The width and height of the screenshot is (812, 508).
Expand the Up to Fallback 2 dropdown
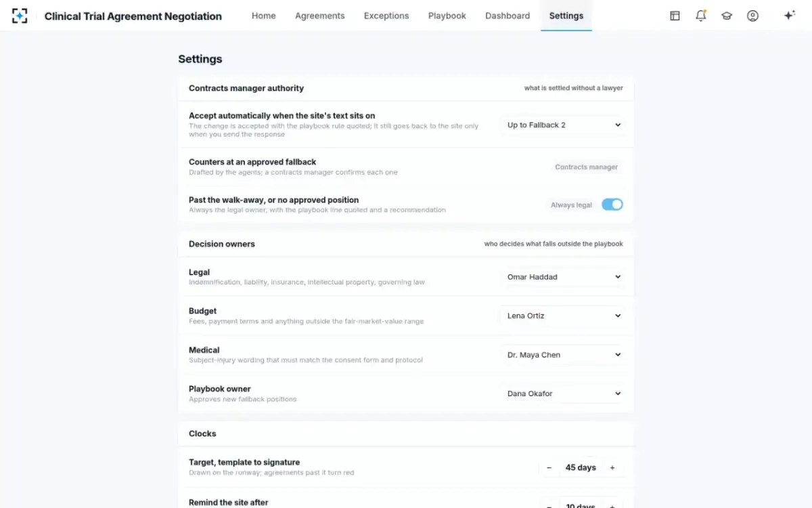pyautogui.click(x=564, y=125)
